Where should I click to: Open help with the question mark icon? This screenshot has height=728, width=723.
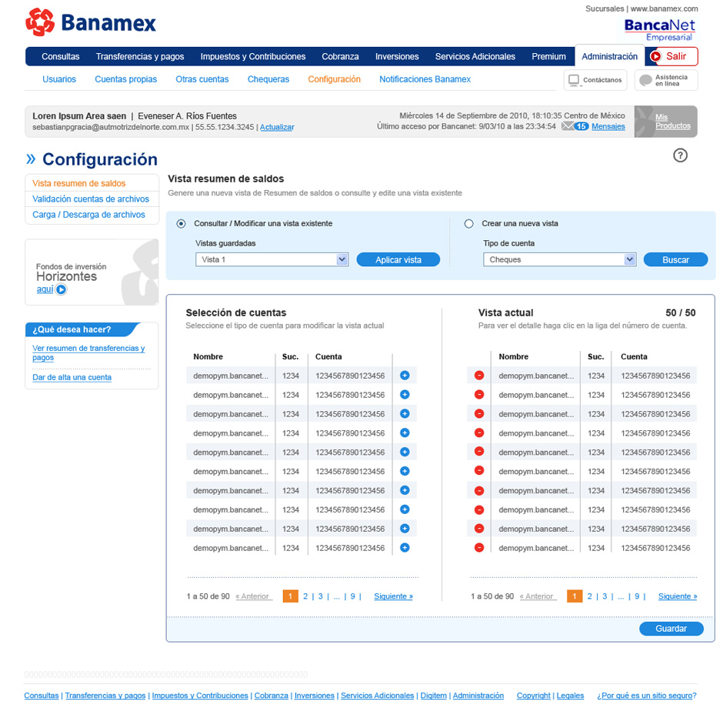680,155
